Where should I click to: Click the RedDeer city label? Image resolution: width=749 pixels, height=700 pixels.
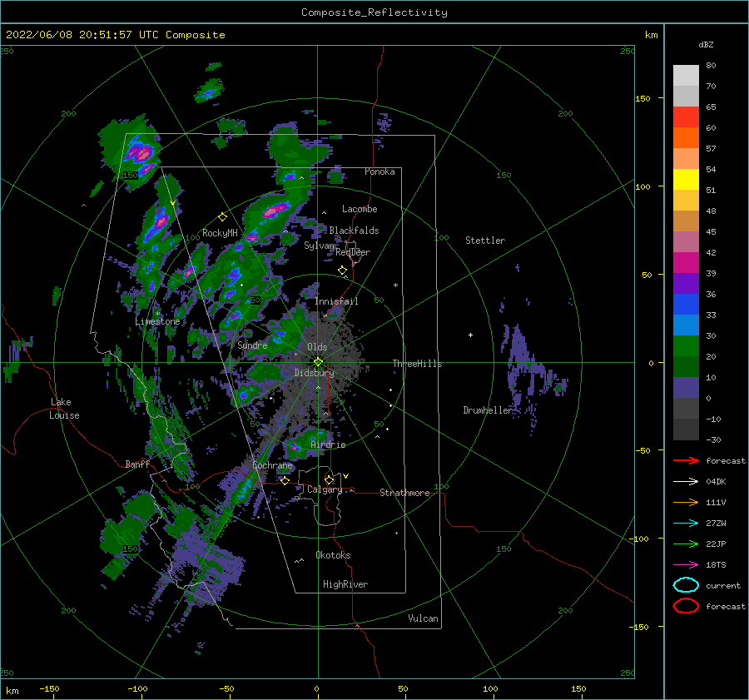click(353, 252)
